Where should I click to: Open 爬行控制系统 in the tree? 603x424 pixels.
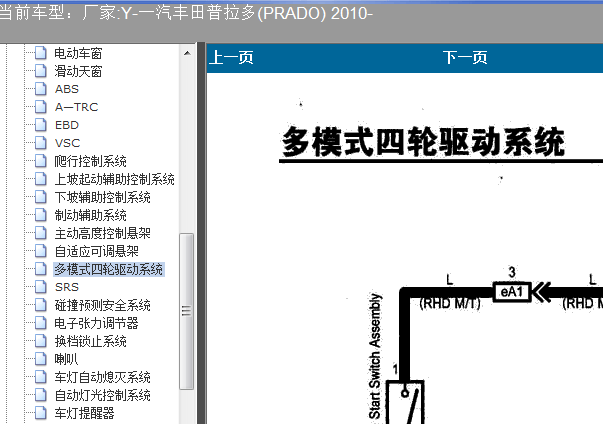click(x=90, y=161)
